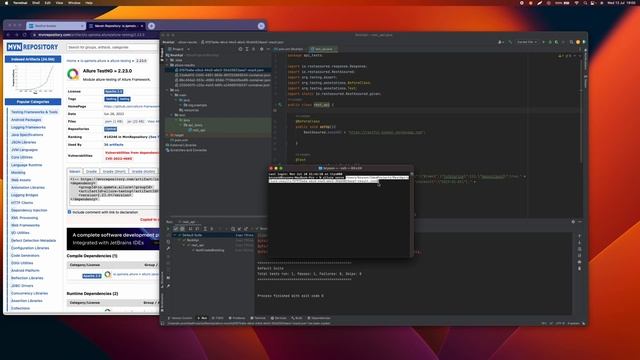This screenshot has width=640, height=360.
Task: Focus the Maven Repository search field
Action: click(112, 47)
